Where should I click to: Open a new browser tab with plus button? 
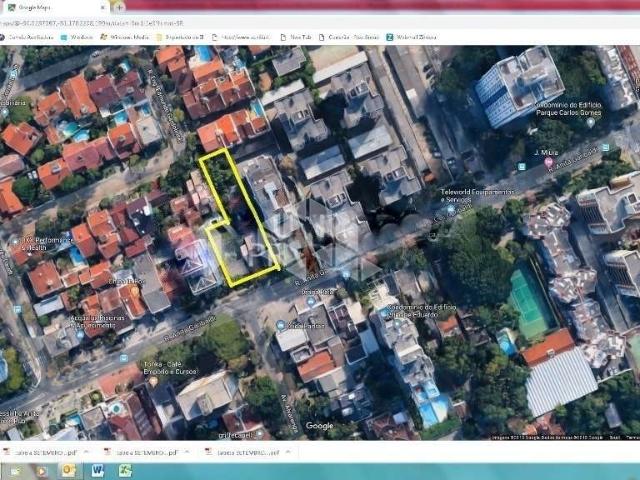pos(119,7)
